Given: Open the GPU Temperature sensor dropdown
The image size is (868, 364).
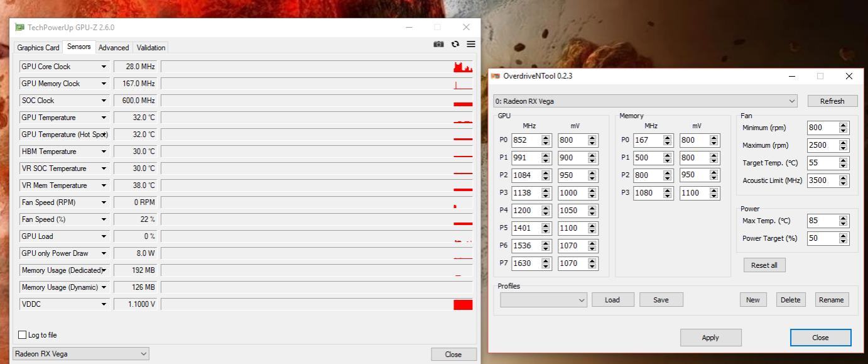Looking at the screenshot, I should 104,118.
